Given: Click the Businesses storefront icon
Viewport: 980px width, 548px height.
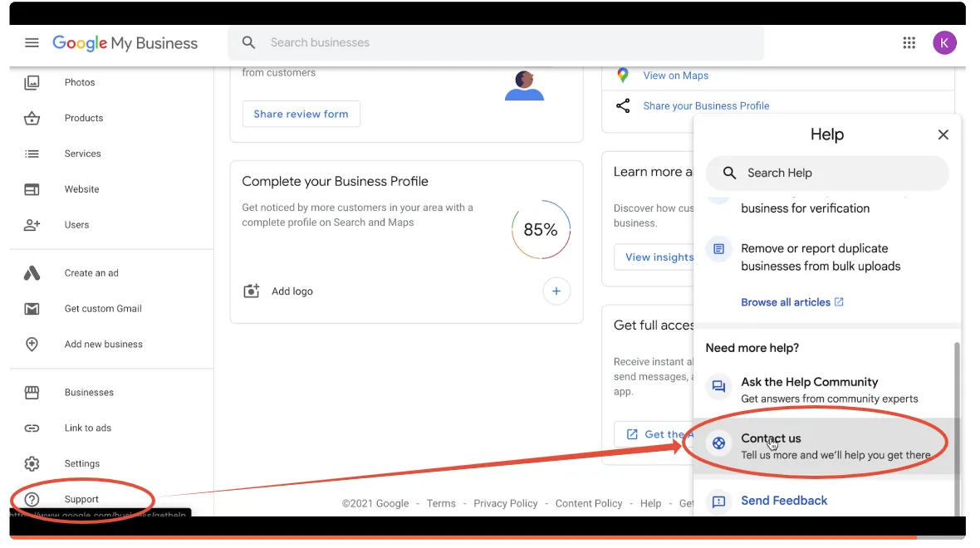Looking at the screenshot, I should click(32, 393).
